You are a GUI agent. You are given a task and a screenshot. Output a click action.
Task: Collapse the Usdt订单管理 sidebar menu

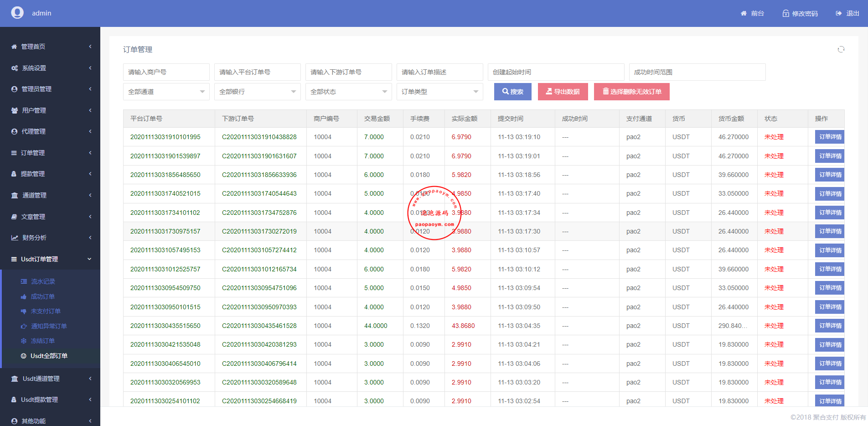pyautogui.click(x=50, y=259)
